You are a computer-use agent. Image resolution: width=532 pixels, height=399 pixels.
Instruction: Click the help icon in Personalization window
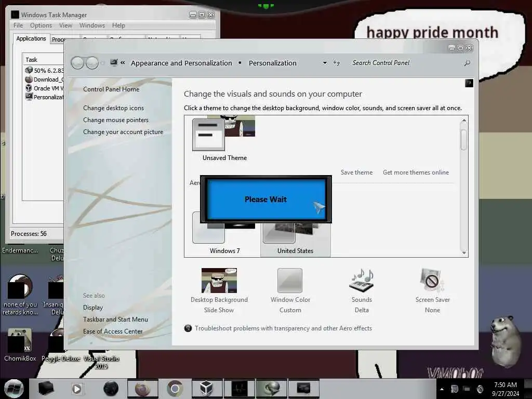pyautogui.click(x=469, y=83)
